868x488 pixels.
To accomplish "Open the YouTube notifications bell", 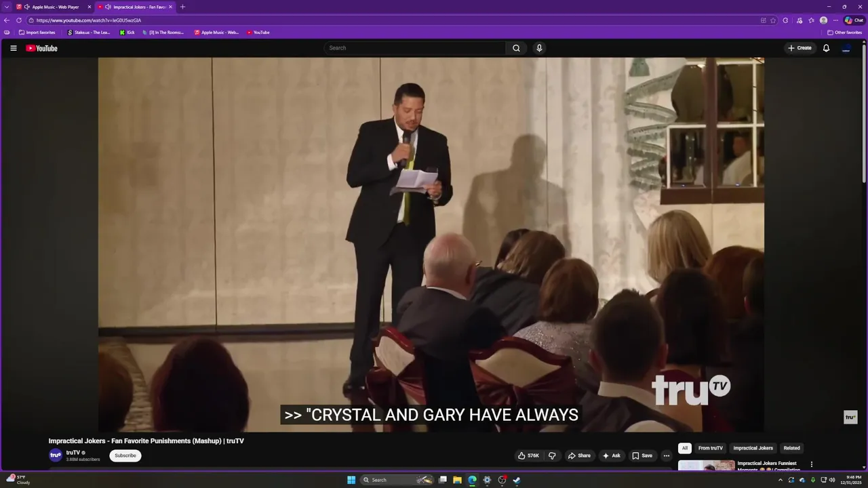I will [x=826, y=48].
